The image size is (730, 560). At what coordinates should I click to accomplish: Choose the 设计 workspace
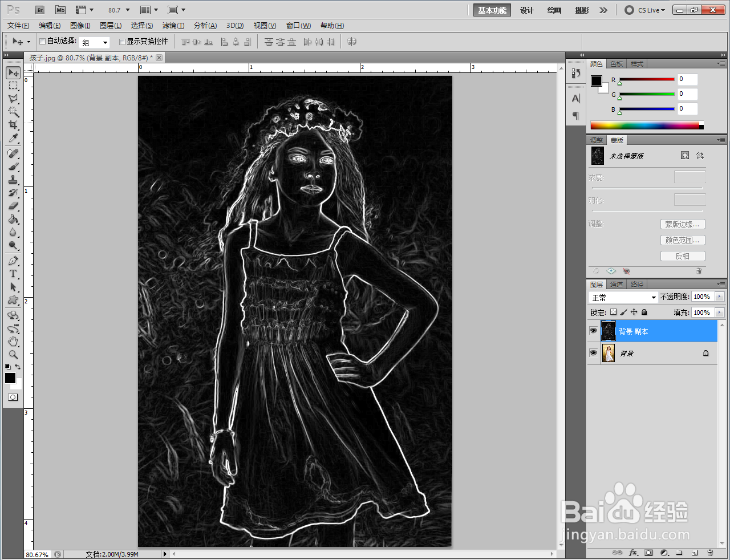[x=526, y=10]
